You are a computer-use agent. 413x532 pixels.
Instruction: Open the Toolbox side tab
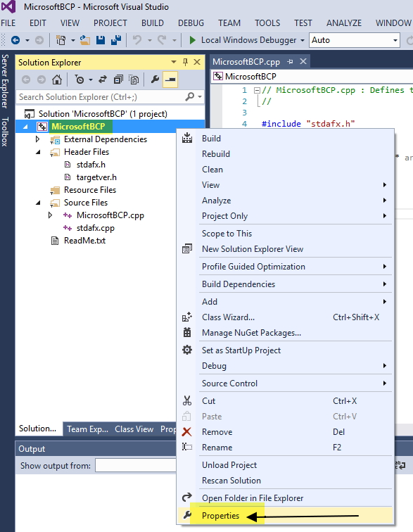[x=5, y=132]
